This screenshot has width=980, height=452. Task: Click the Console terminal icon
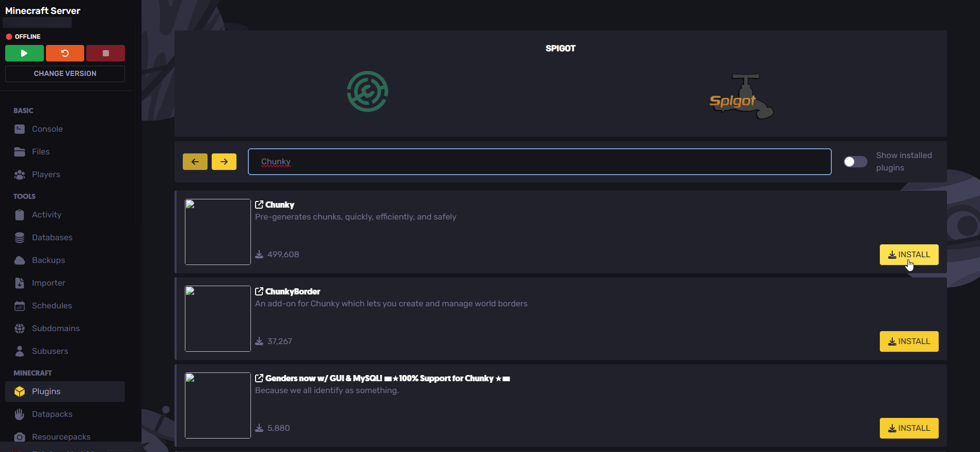tap(20, 129)
